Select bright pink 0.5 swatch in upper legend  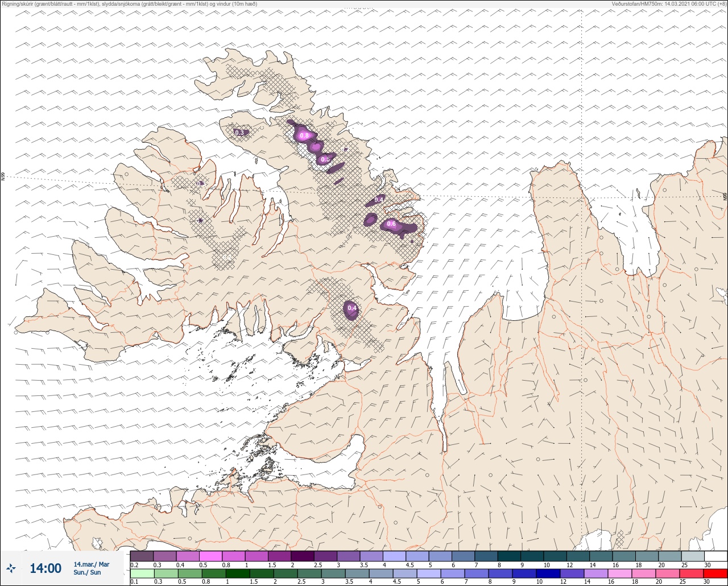210,556
